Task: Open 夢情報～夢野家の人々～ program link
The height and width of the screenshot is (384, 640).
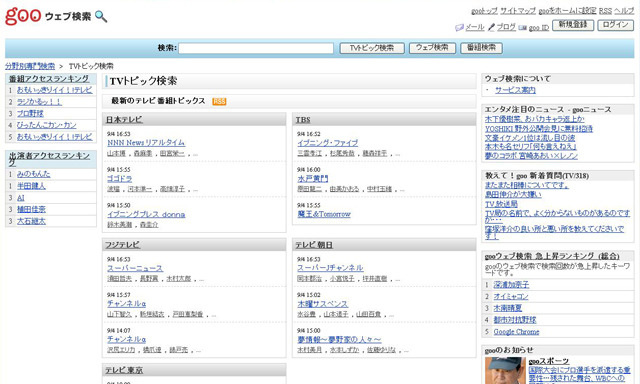Action: pyautogui.click(x=339, y=340)
